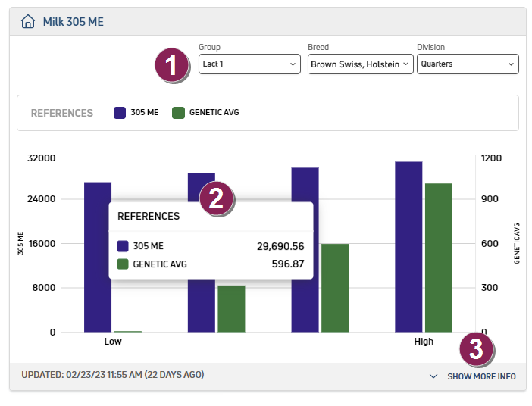Click the numbered callout marker 2
Image resolution: width=532 pixels, height=406 pixels.
pos(216,198)
